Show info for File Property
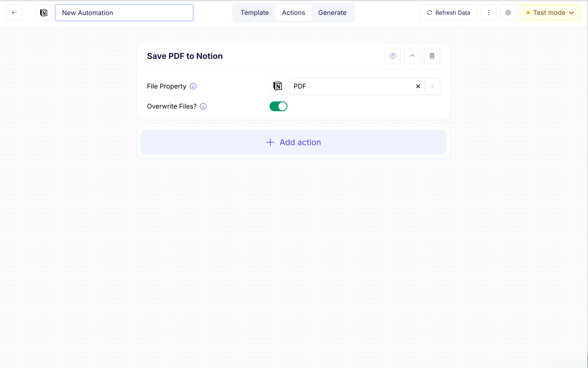The height and width of the screenshot is (368, 588). pyautogui.click(x=193, y=86)
